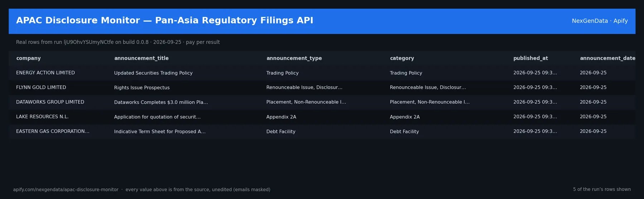Image resolution: width=644 pixels, height=199 pixels.
Task: Click Debt Facility in category column
Action: pyautogui.click(x=404, y=132)
